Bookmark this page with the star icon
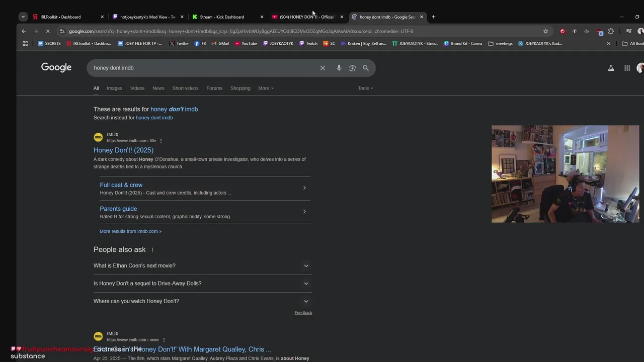 pyautogui.click(x=546, y=31)
